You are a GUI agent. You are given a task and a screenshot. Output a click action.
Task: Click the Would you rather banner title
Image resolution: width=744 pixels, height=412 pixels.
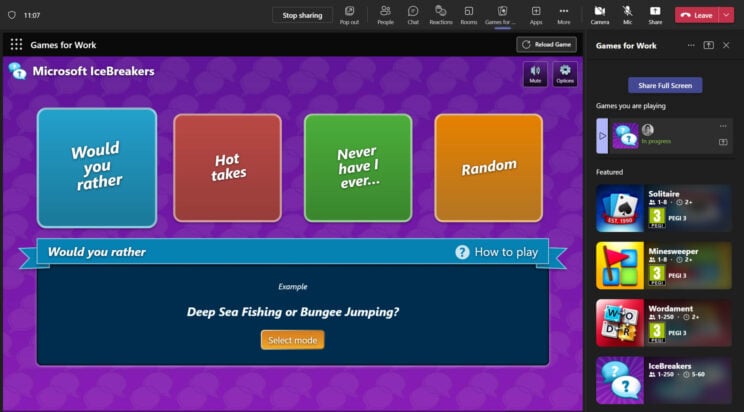pyautogui.click(x=97, y=252)
